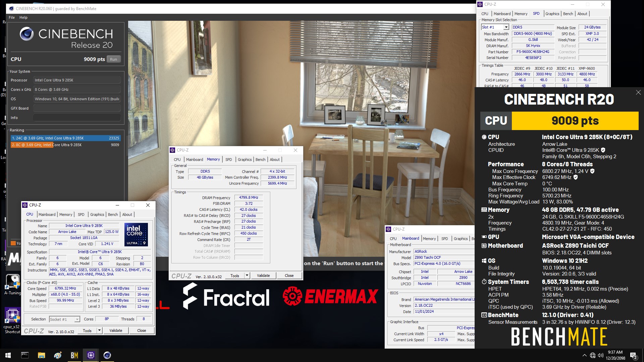Click BenchMate Memory section icon
Viewport: 644px width, 362px height.
(x=484, y=210)
